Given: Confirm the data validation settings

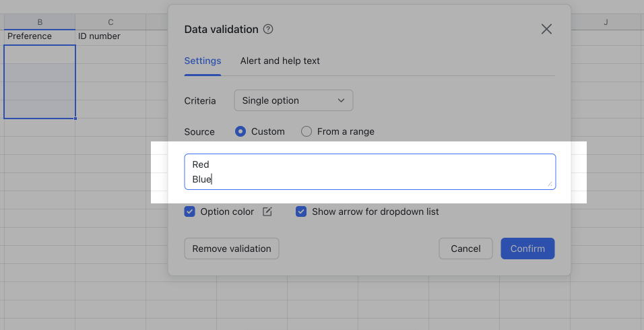Looking at the screenshot, I should click(x=527, y=249).
